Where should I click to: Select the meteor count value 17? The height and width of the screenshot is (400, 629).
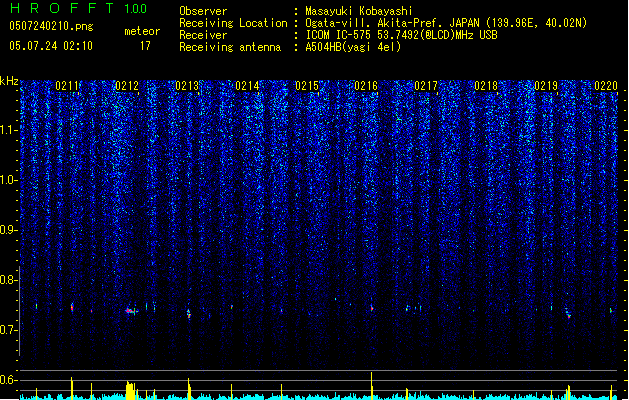(145, 46)
